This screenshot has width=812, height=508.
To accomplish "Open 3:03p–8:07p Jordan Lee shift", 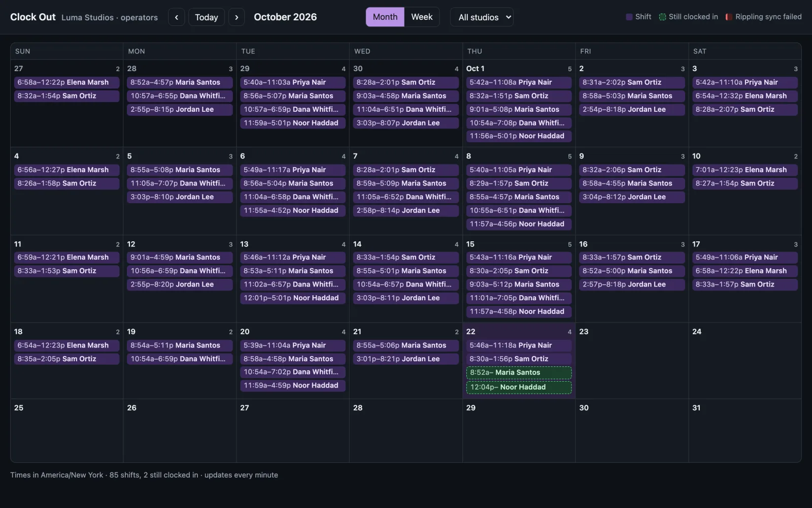I will pos(406,123).
